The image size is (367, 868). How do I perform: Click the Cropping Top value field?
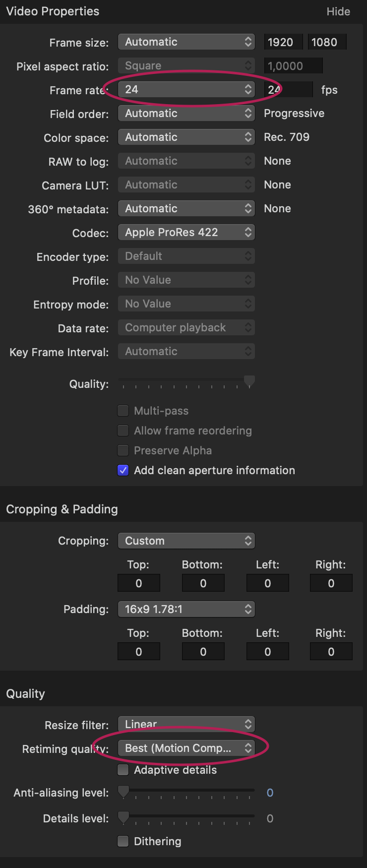point(139,583)
